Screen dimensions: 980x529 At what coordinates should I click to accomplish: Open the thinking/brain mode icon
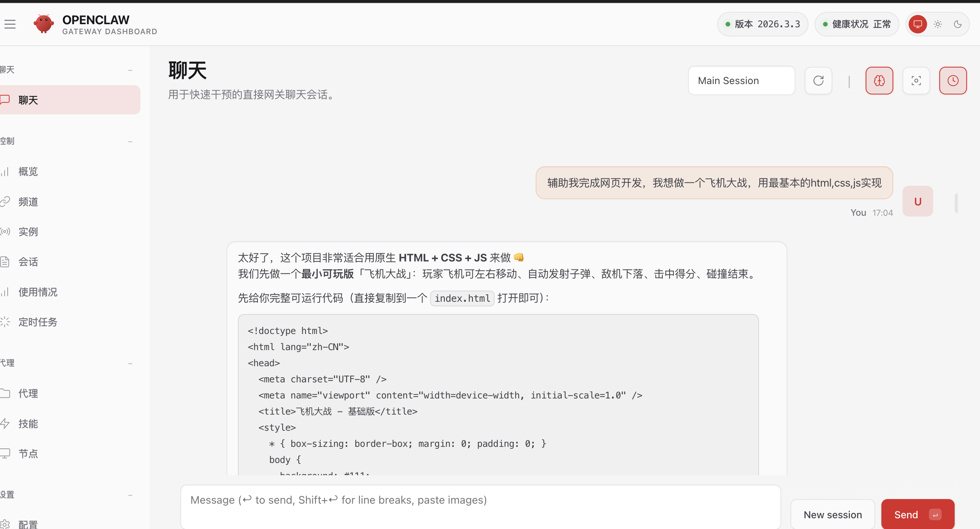tap(879, 80)
